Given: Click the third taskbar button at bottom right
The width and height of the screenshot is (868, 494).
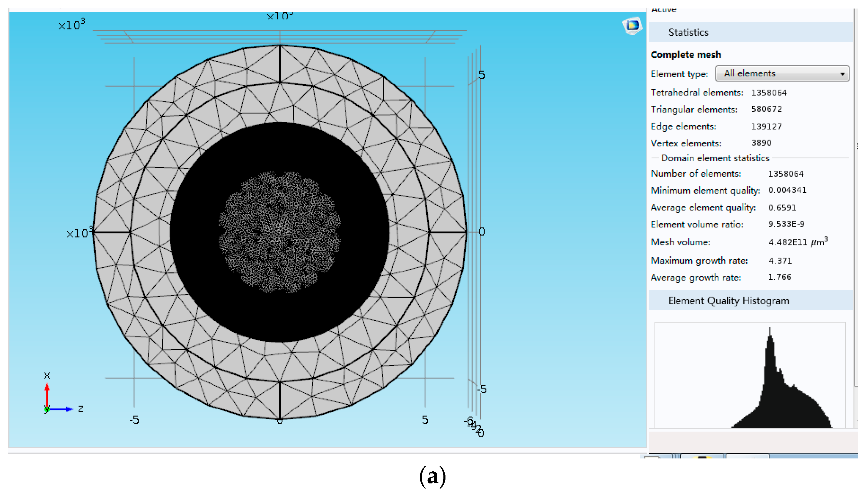Looking at the screenshot, I should coord(747,457).
